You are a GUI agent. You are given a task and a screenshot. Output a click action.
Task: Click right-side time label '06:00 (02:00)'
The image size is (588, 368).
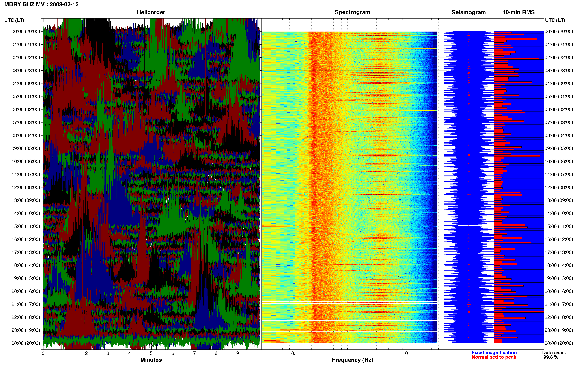[x=559, y=109]
